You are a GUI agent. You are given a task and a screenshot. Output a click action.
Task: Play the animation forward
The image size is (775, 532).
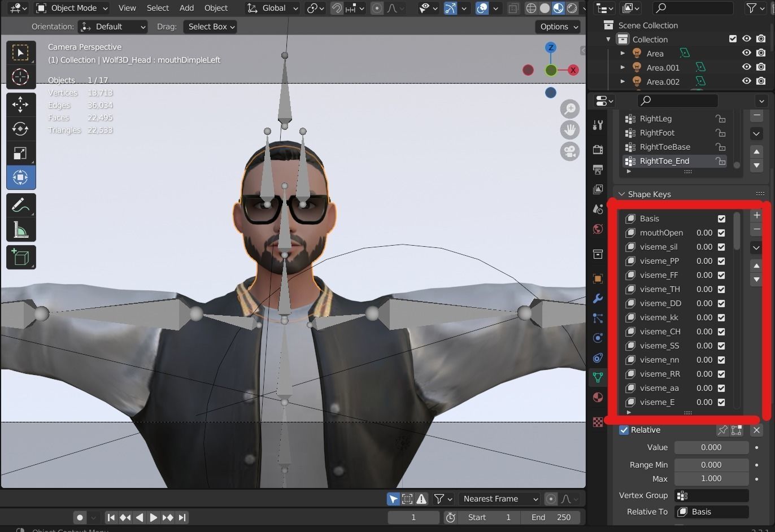pyautogui.click(x=153, y=517)
